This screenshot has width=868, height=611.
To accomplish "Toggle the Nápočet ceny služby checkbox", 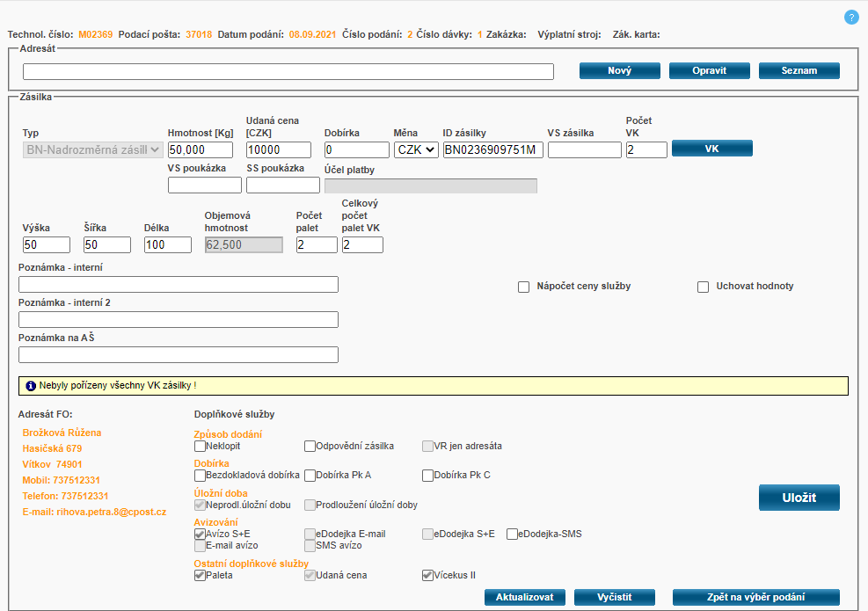I will tap(523, 287).
